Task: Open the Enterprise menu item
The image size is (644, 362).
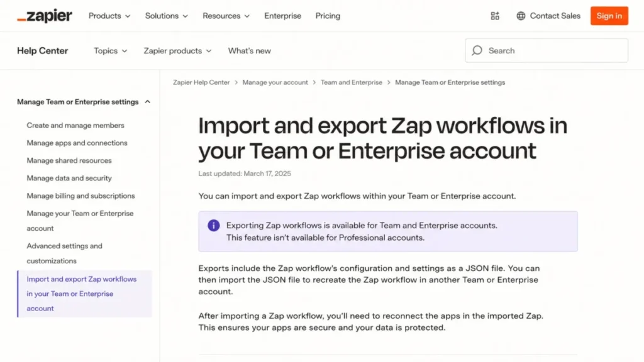Action: coord(282,16)
